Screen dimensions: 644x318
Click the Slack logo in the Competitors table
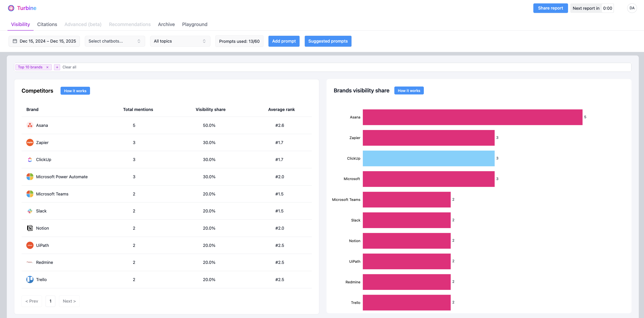pyautogui.click(x=30, y=211)
